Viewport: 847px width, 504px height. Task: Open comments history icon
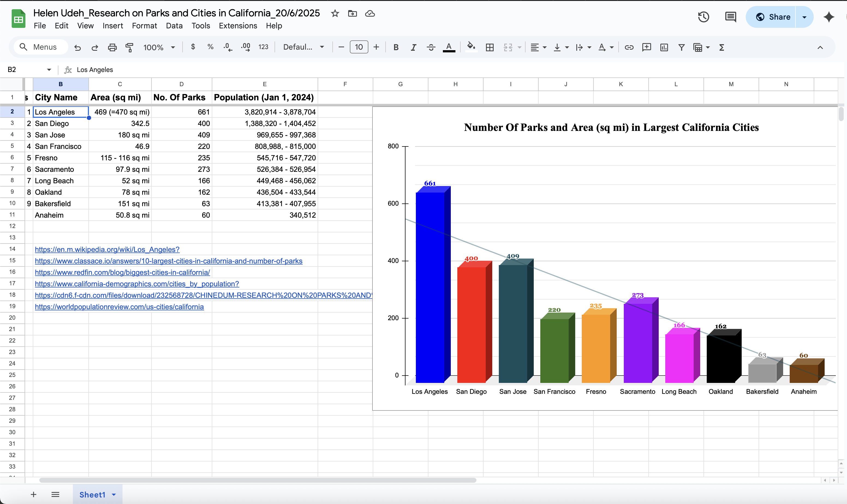pos(730,17)
